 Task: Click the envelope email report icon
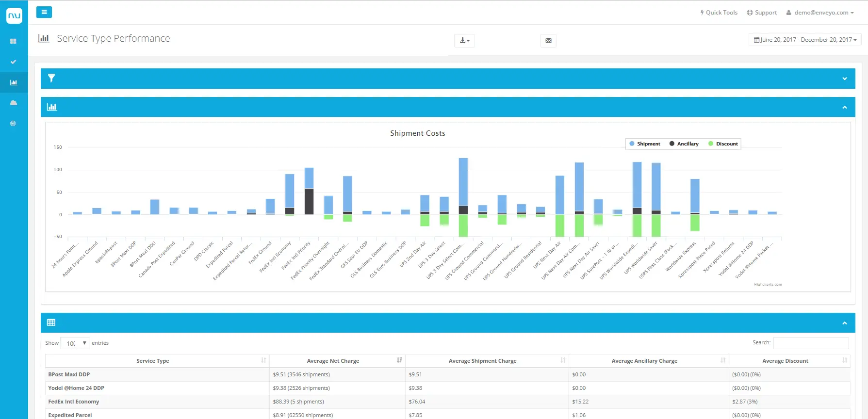tap(548, 40)
